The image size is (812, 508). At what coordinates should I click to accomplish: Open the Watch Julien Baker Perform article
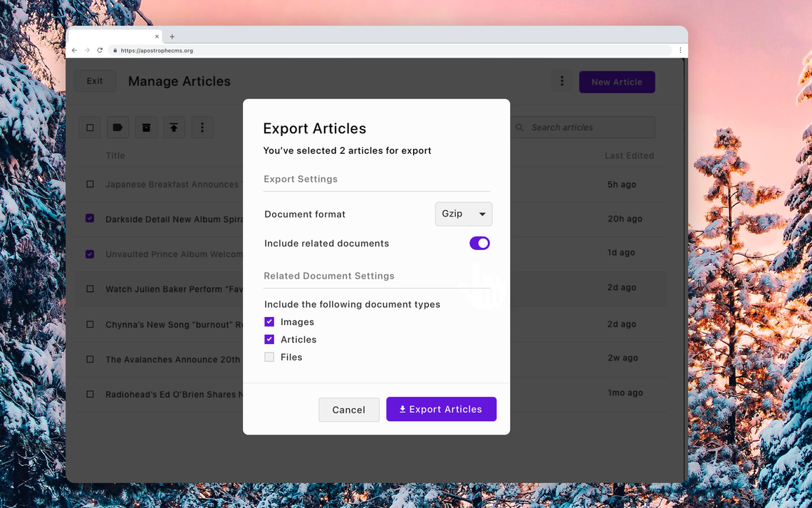point(175,289)
